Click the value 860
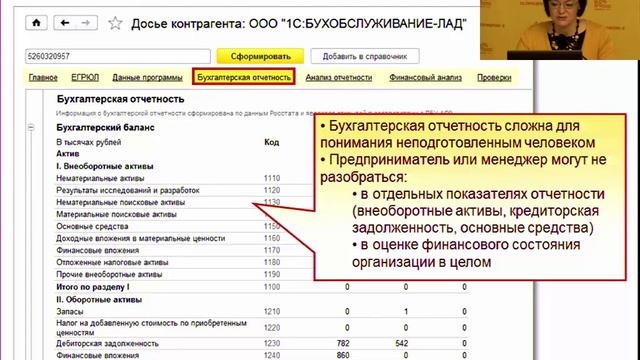 [x=343, y=356]
